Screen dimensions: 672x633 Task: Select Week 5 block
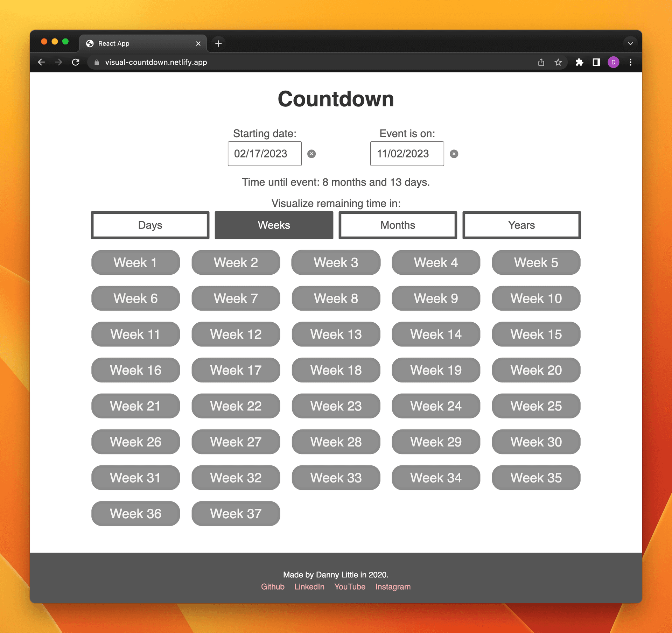point(536,262)
